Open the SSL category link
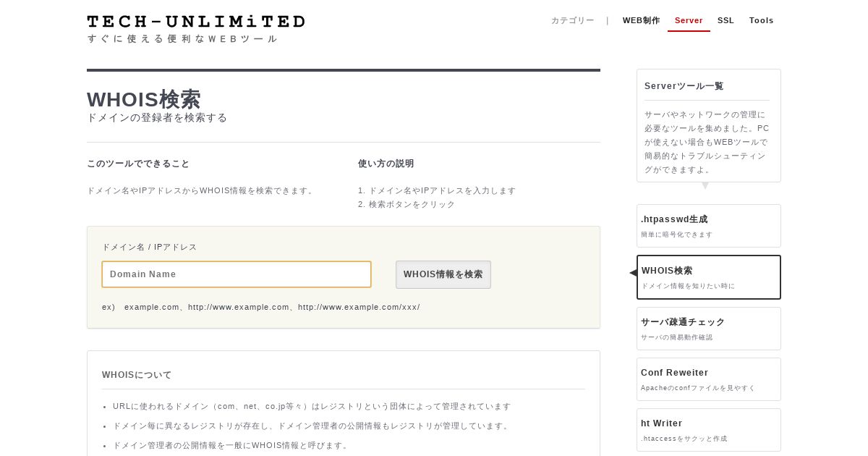 726,20
